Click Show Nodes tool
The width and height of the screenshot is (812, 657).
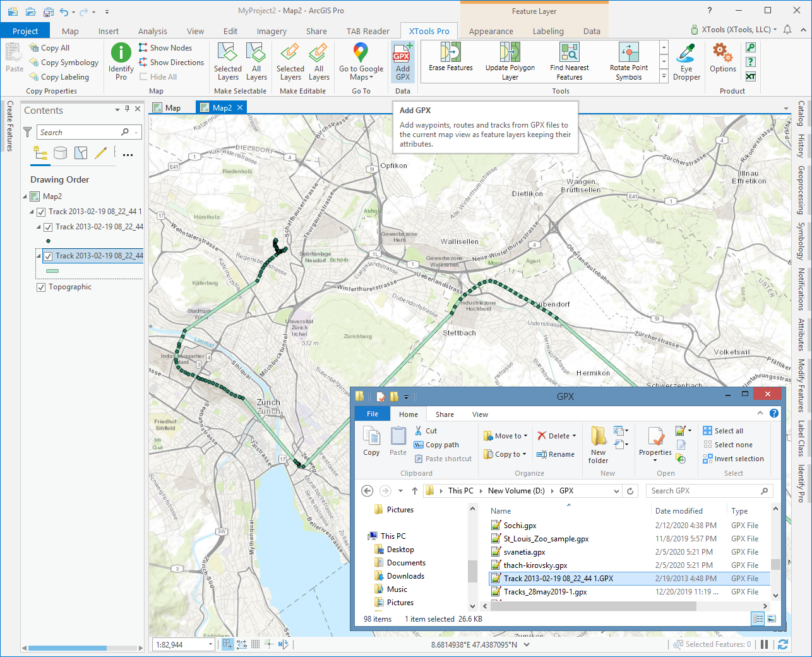pyautogui.click(x=165, y=48)
